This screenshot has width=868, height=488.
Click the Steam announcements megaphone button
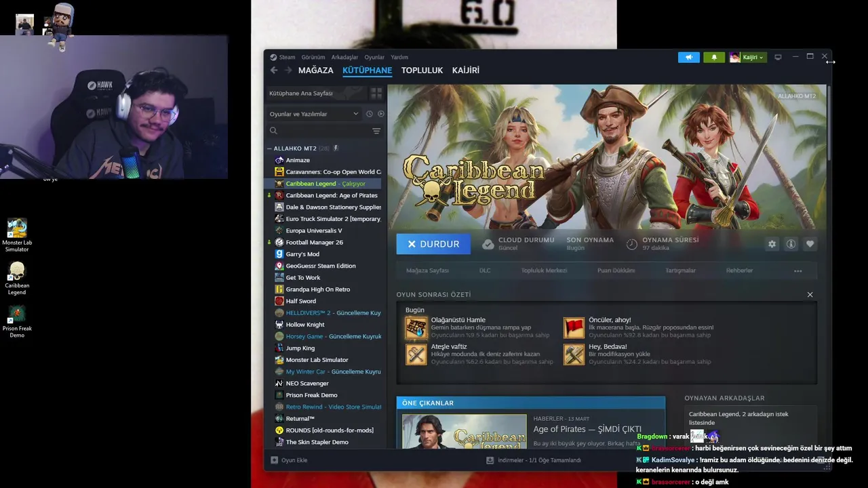[688, 58]
